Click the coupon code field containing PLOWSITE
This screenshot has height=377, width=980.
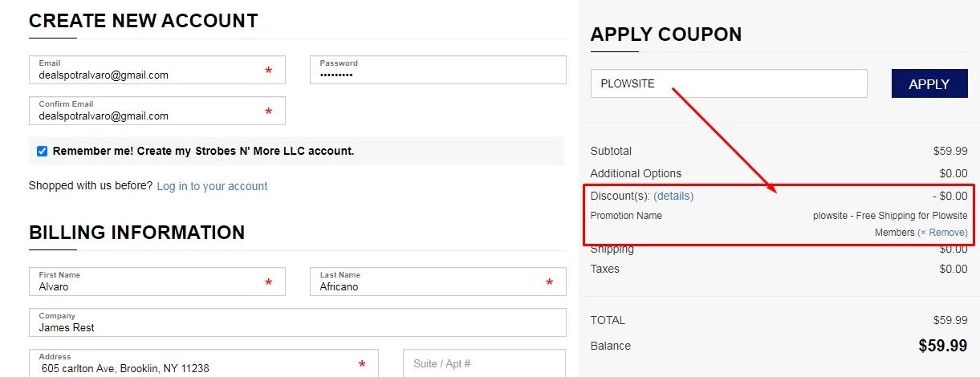(728, 84)
